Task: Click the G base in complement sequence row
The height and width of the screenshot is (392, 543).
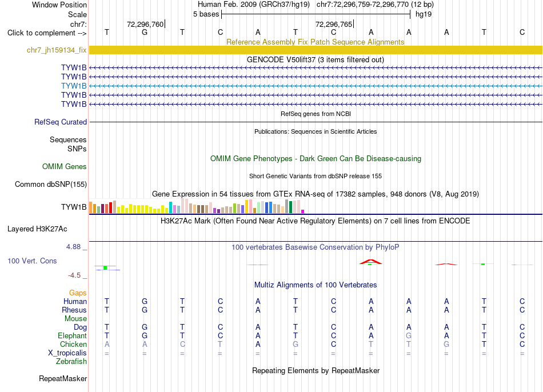Action: click(145, 32)
